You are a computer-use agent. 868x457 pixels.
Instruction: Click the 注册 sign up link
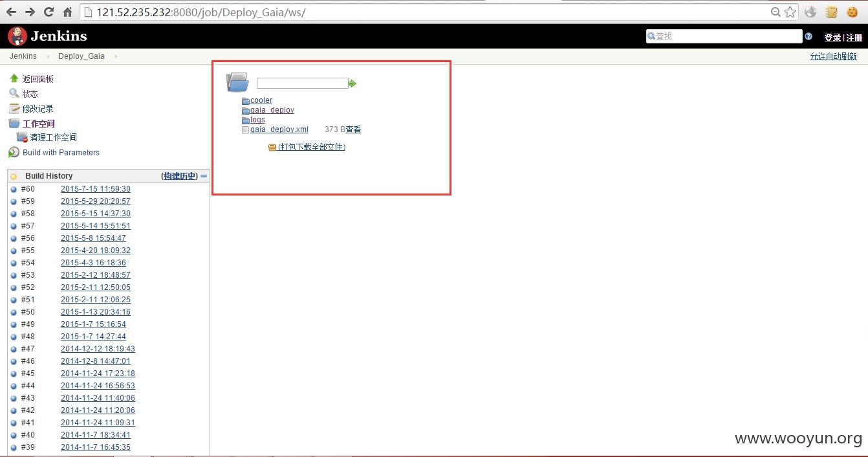tap(854, 38)
